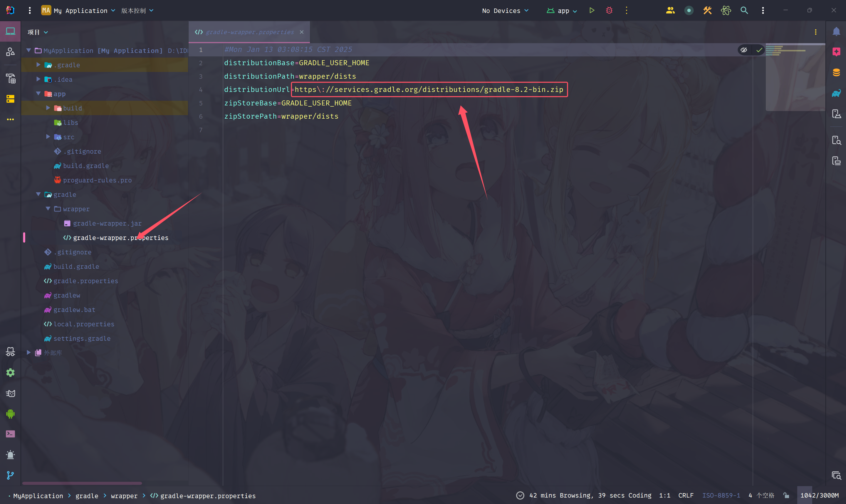Click the project panel horizontal scrollbar
The height and width of the screenshot is (504, 846).
pyautogui.click(x=82, y=483)
